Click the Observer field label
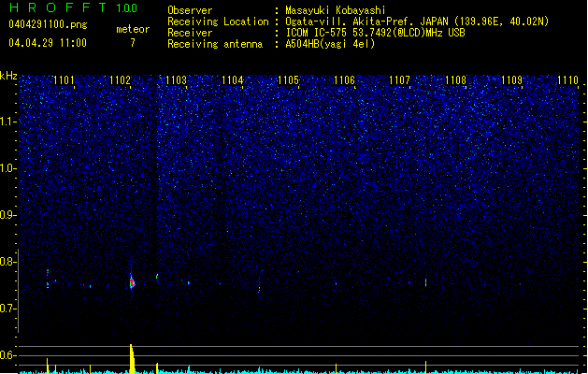588x374 pixels. click(x=190, y=10)
